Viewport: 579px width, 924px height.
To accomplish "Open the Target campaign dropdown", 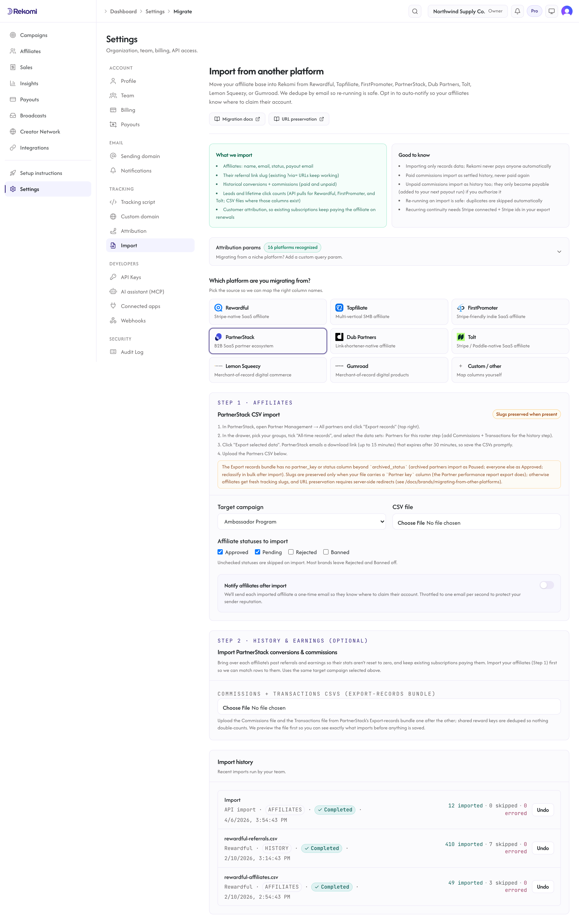I will point(301,522).
